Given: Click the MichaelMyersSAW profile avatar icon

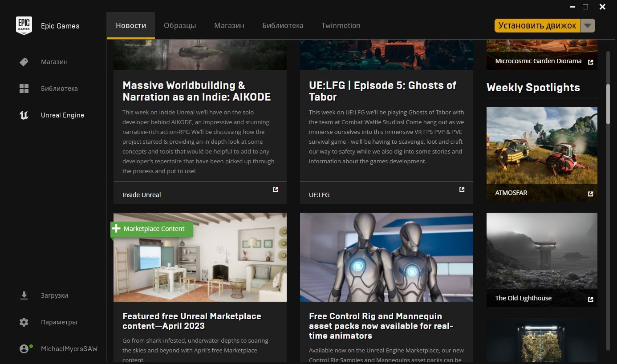Looking at the screenshot, I should click(24, 349).
